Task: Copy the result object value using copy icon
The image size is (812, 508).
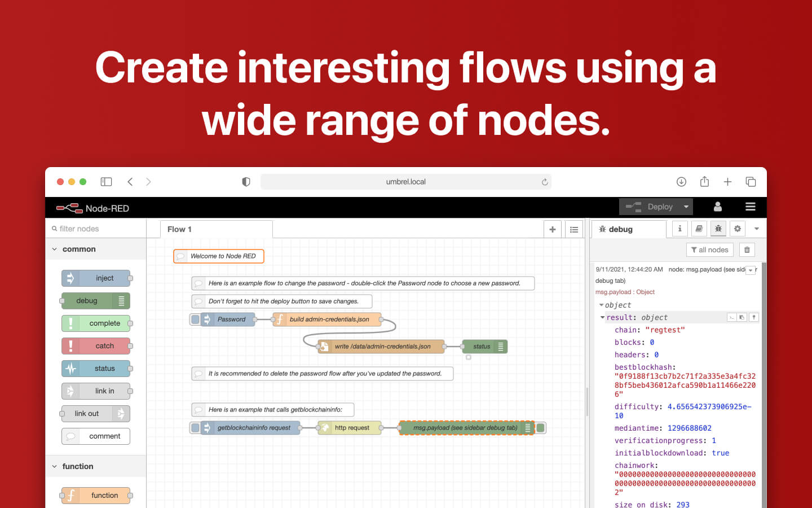Action: (742, 317)
